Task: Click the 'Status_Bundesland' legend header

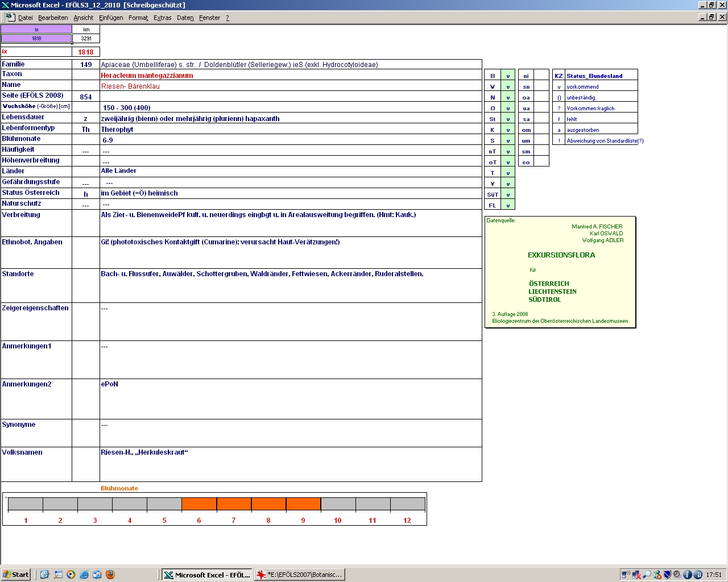Action: (x=594, y=76)
